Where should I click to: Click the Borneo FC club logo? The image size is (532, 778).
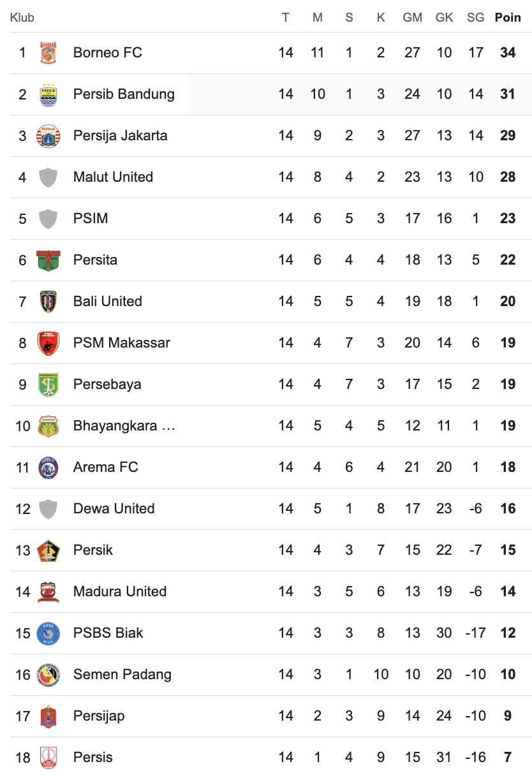pyautogui.click(x=48, y=53)
